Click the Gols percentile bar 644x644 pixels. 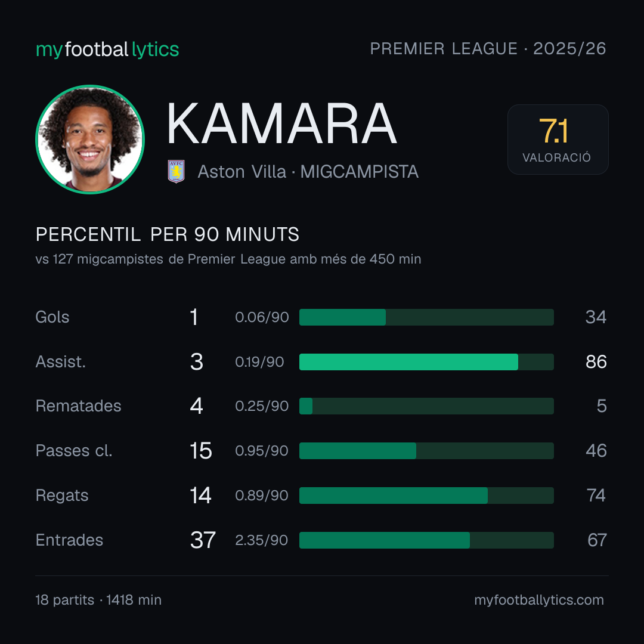tap(426, 317)
